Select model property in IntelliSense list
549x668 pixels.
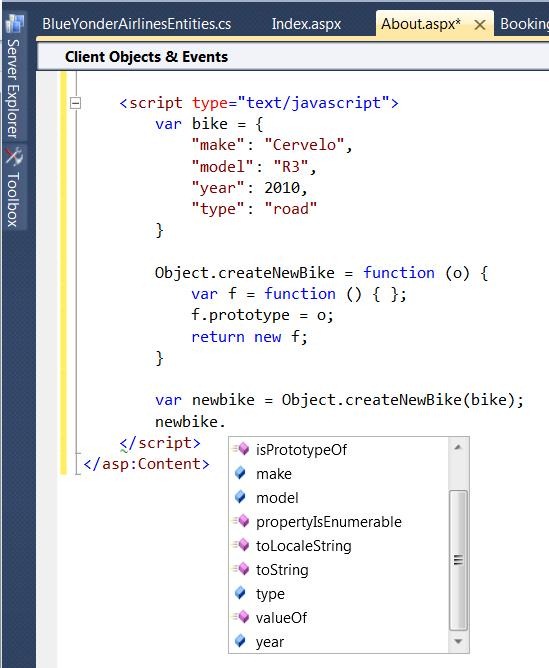click(339, 498)
